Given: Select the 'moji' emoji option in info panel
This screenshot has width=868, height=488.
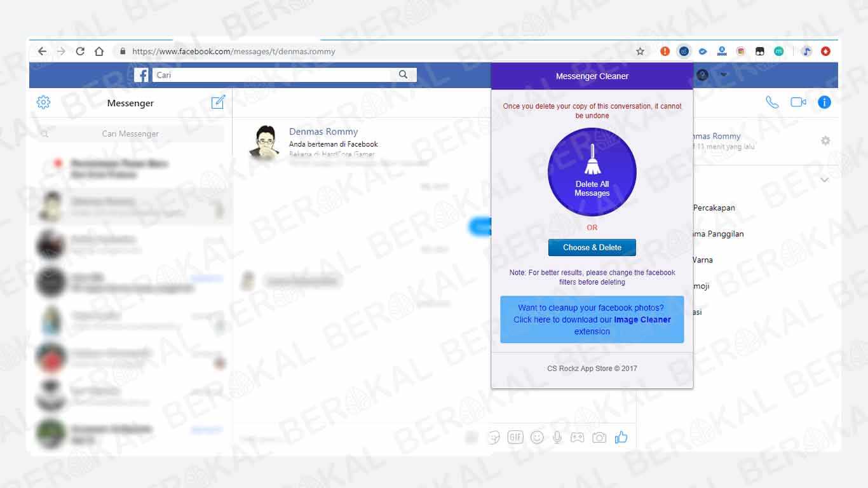Looking at the screenshot, I should tap(702, 286).
